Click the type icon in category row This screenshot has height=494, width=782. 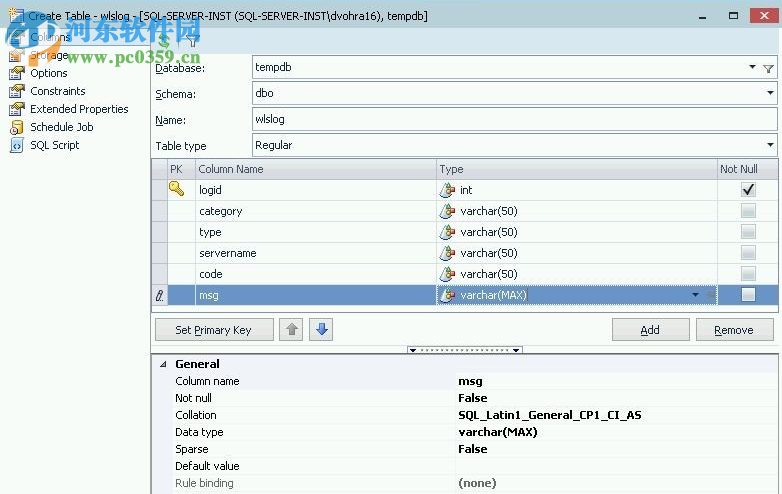(447, 211)
